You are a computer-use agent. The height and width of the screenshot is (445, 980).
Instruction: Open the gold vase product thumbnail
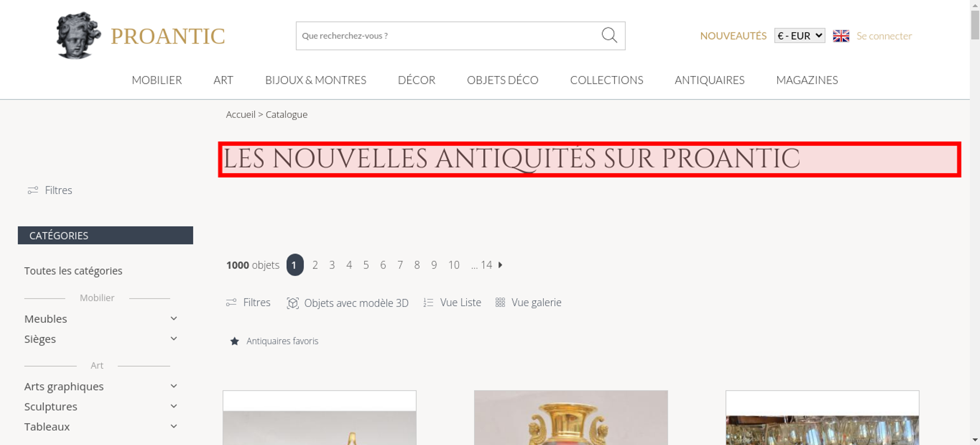571,418
